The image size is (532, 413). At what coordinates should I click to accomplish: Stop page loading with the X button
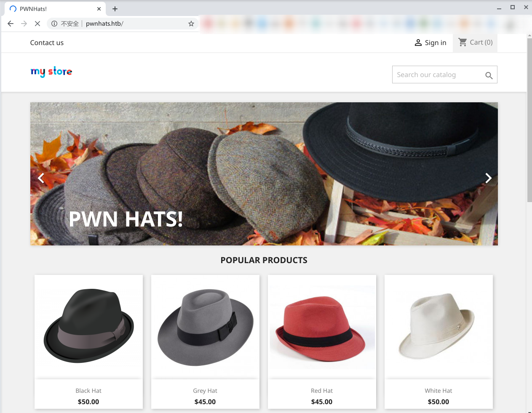pos(37,24)
